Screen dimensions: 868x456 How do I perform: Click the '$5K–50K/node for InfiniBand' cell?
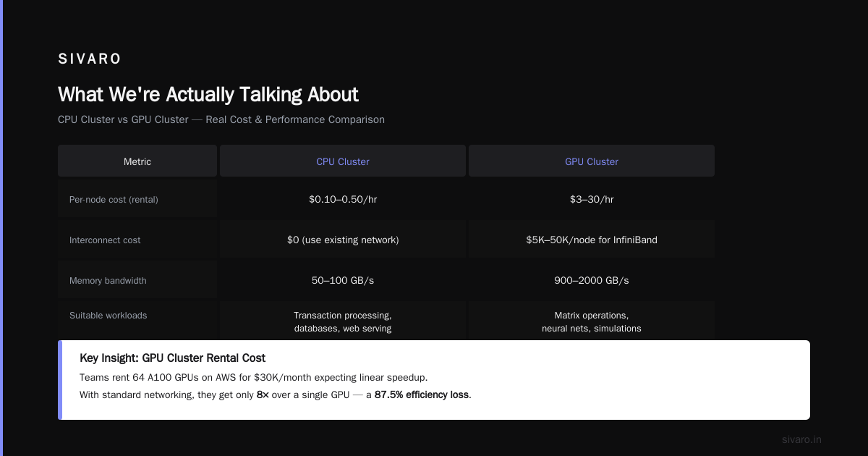pyautogui.click(x=592, y=240)
